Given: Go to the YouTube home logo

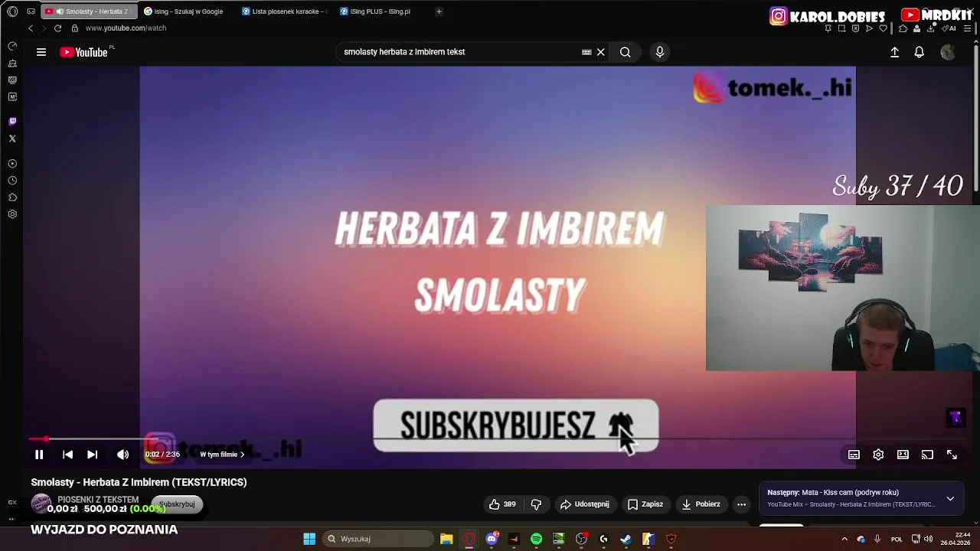Looking at the screenshot, I should pyautogui.click(x=83, y=52).
